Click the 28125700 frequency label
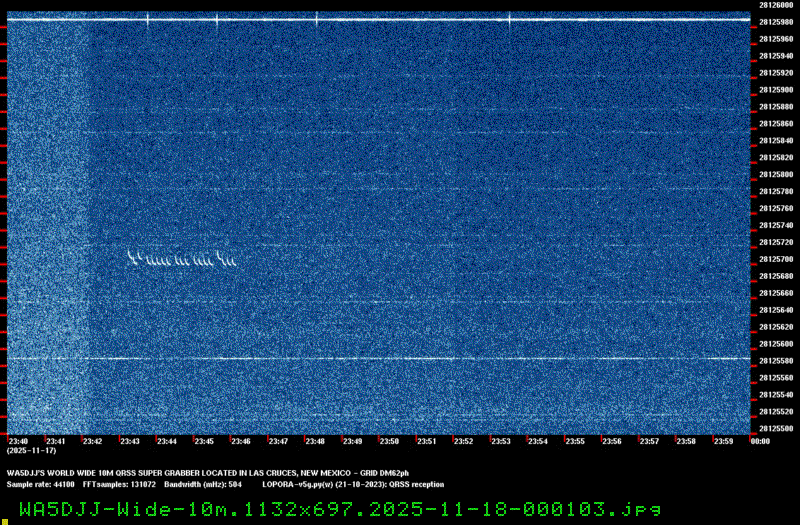Screen dimensions: 800x525 pyautogui.click(x=776, y=259)
